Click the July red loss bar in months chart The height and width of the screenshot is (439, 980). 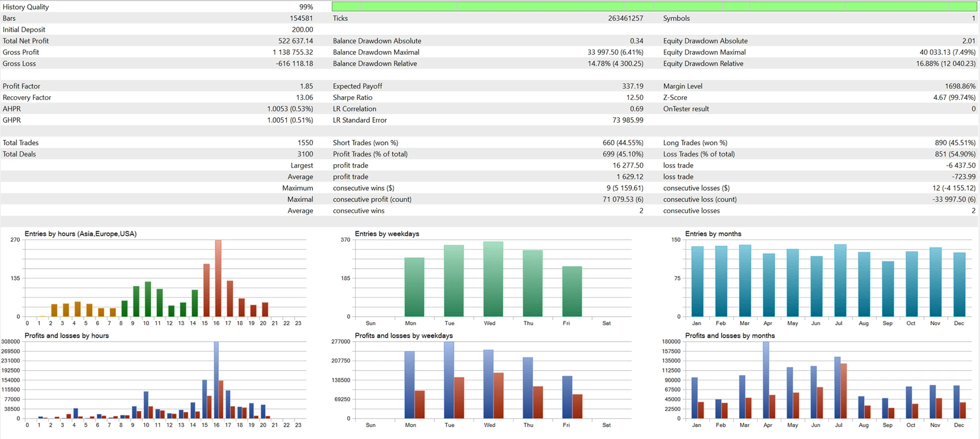tap(844, 391)
